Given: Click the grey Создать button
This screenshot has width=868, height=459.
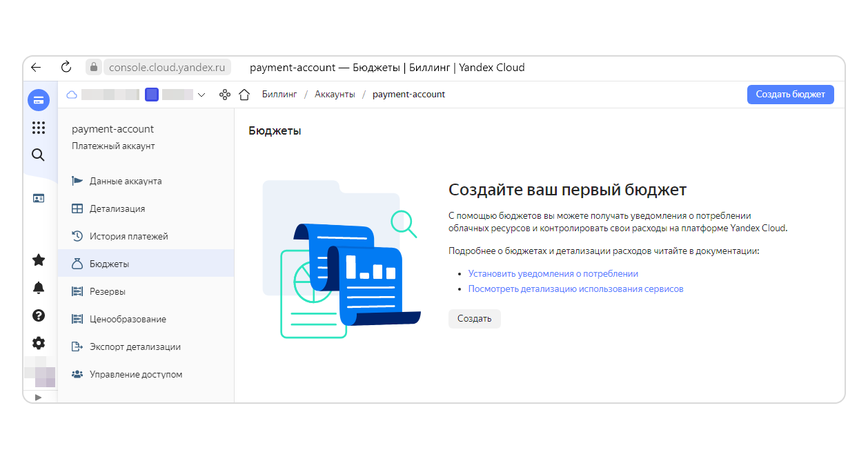Looking at the screenshot, I should [474, 318].
